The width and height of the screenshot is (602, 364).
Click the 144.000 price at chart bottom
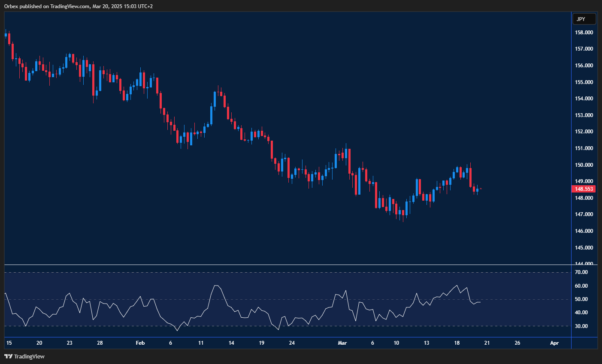tap(583, 262)
